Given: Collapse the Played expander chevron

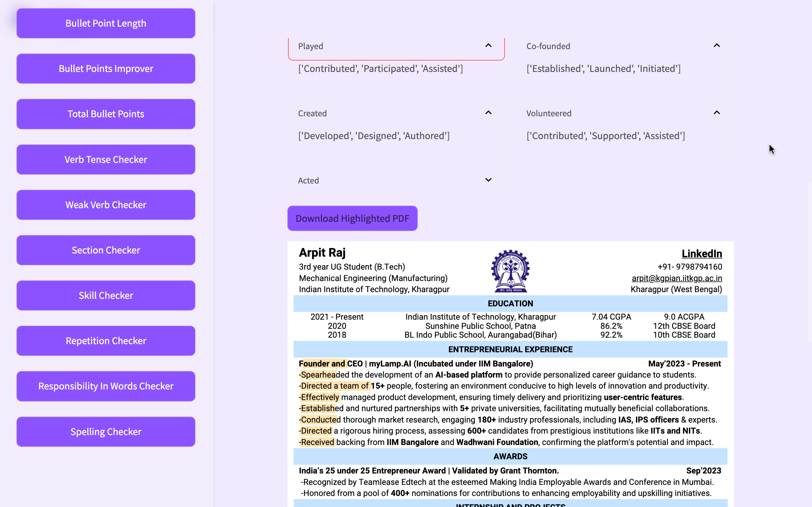Looking at the screenshot, I should 488,46.
